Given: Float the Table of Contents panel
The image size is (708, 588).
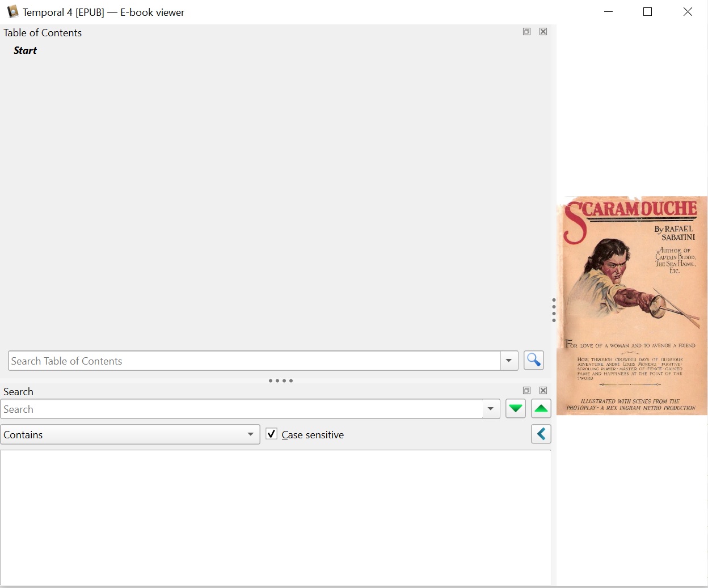Looking at the screenshot, I should [526, 32].
